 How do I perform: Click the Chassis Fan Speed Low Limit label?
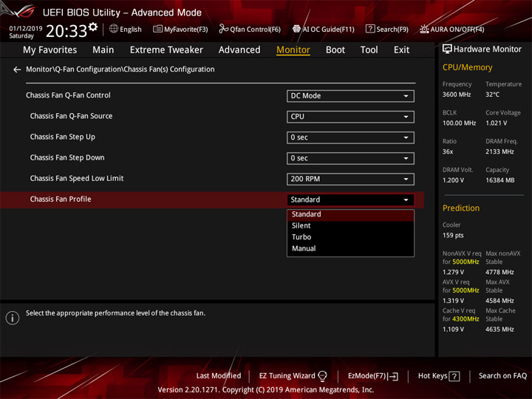pyautogui.click(x=77, y=179)
